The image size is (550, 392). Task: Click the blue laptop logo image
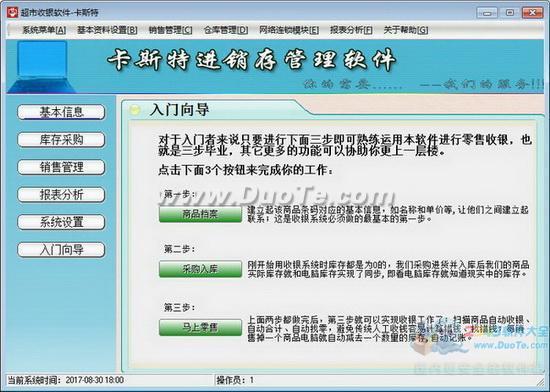point(41,66)
